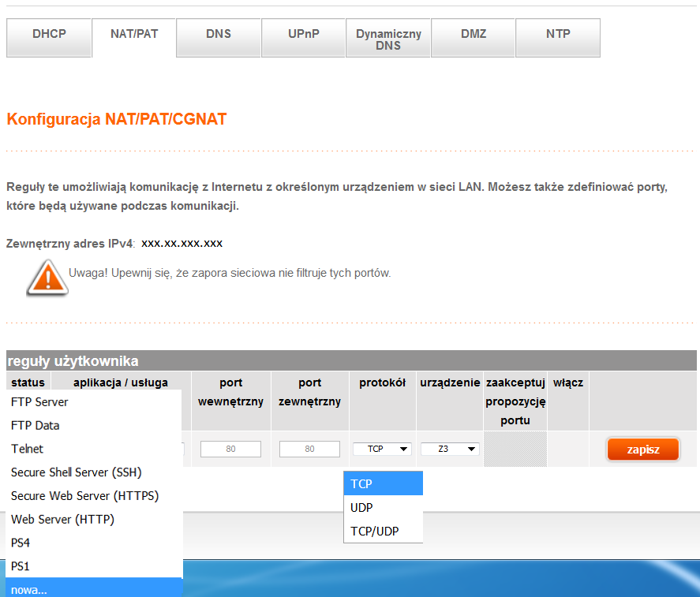
Task: Select the PS4 service entry
Action: (x=19, y=543)
